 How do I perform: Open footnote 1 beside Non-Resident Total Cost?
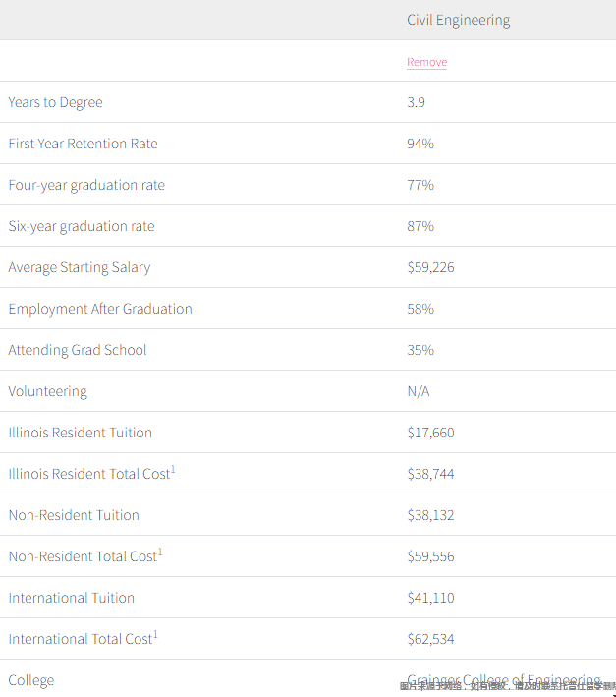160,552
